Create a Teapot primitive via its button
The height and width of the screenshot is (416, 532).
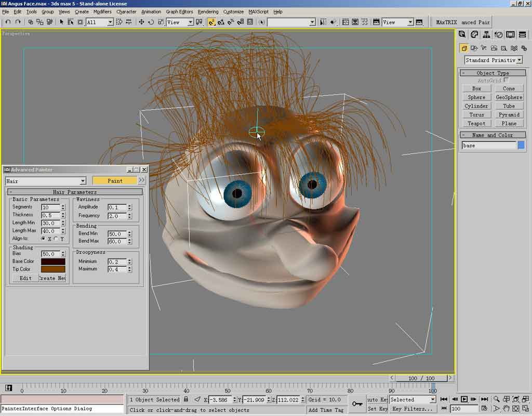pyautogui.click(x=476, y=123)
